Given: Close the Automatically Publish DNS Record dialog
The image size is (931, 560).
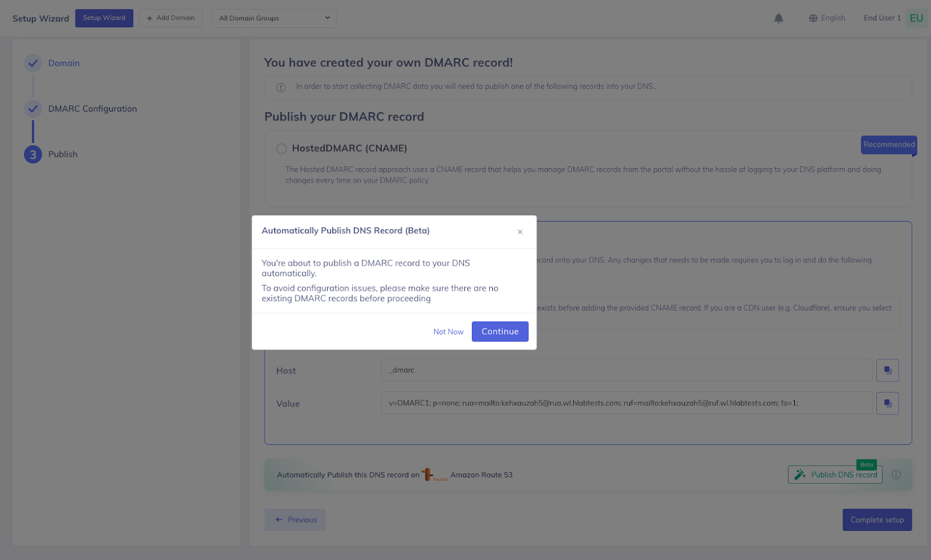Looking at the screenshot, I should click(x=520, y=232).
